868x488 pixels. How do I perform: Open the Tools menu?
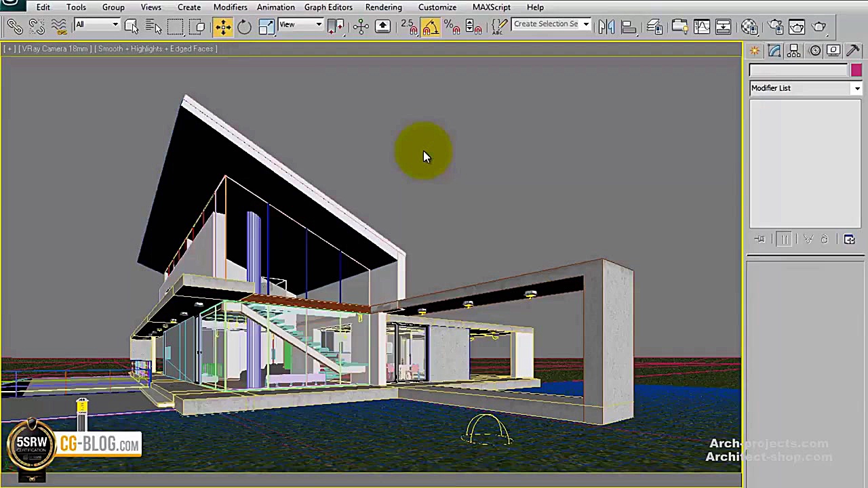pyautogui.click(x=76, y=7)
